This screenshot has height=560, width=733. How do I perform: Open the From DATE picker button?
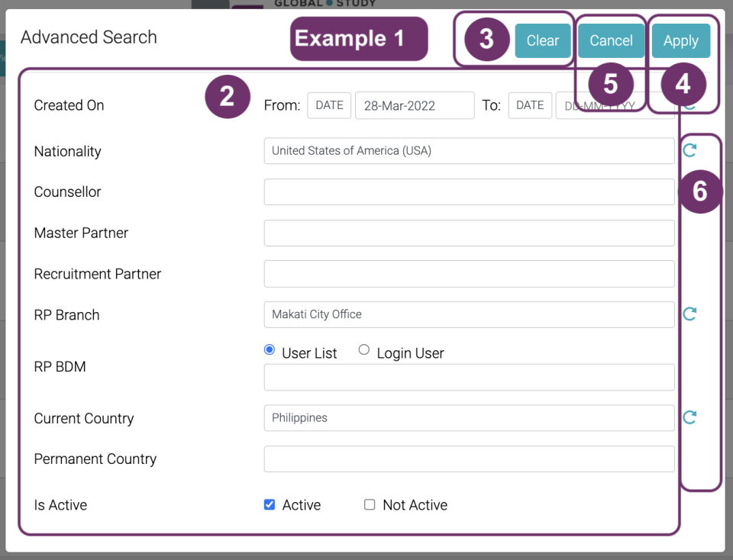(329, 106)
